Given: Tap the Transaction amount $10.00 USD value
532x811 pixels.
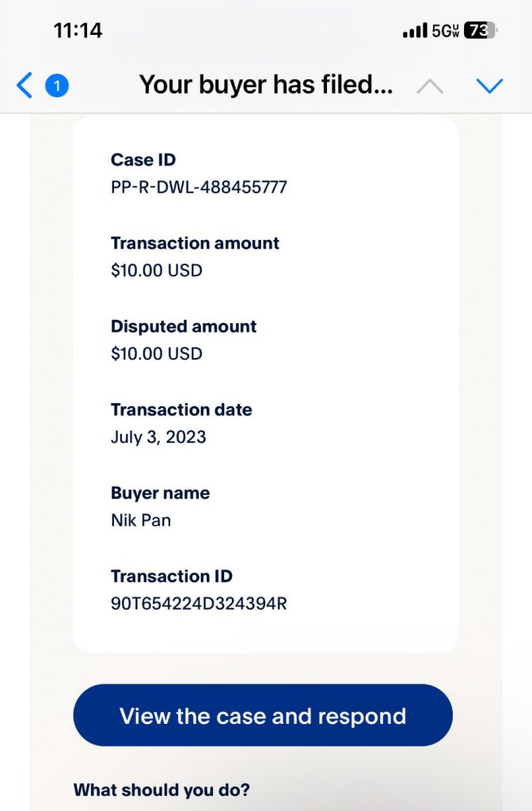Looking at the screenshot, I should pos(156,271).
